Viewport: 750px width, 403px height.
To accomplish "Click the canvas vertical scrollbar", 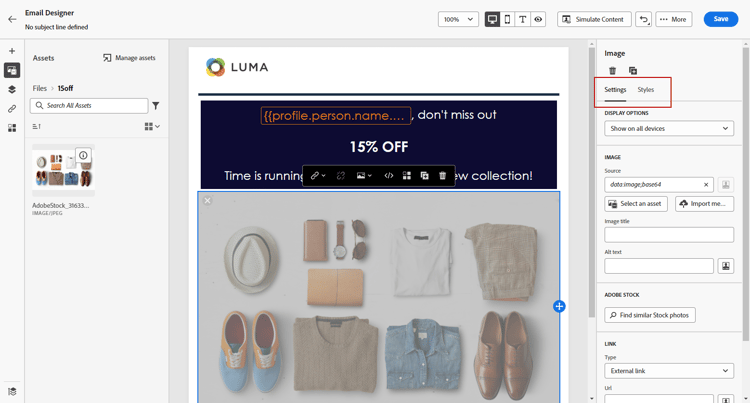I will point(592,182).
